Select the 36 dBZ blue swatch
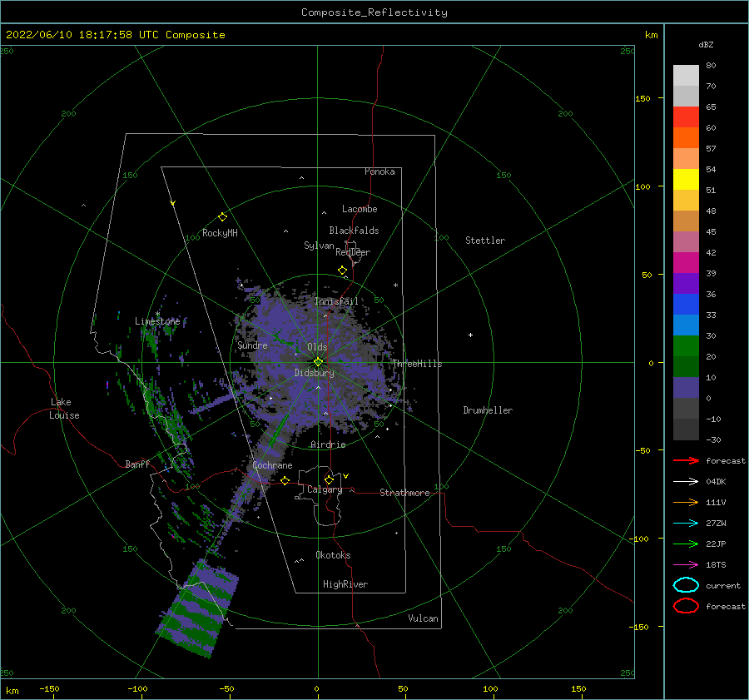Viewport: 749px width, 700px height. coord(686,305)
